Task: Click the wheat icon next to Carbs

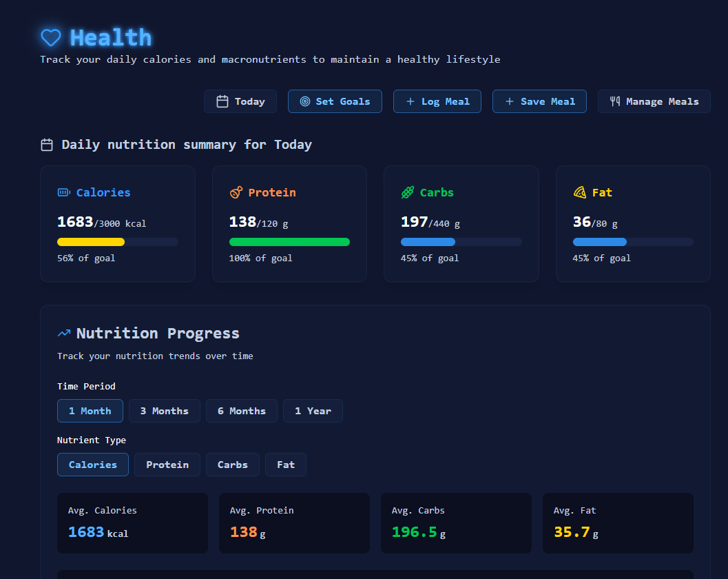Action: click(408, 192)
